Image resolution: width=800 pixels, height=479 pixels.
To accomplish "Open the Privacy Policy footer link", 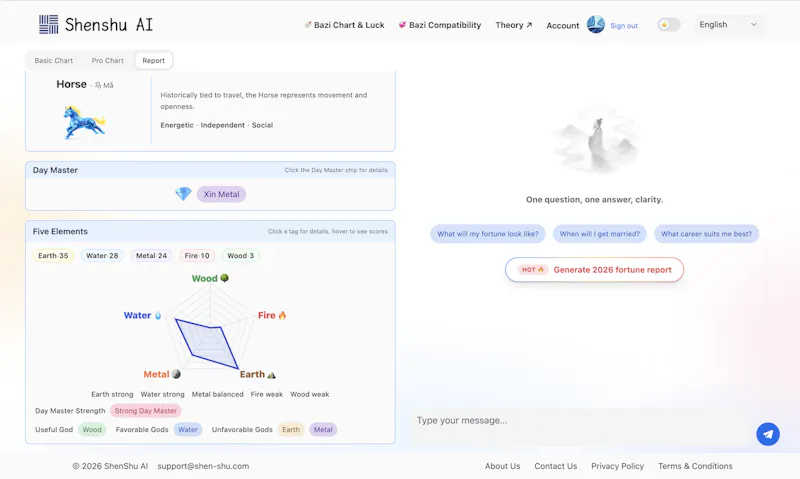I will [x=617, y=466].
